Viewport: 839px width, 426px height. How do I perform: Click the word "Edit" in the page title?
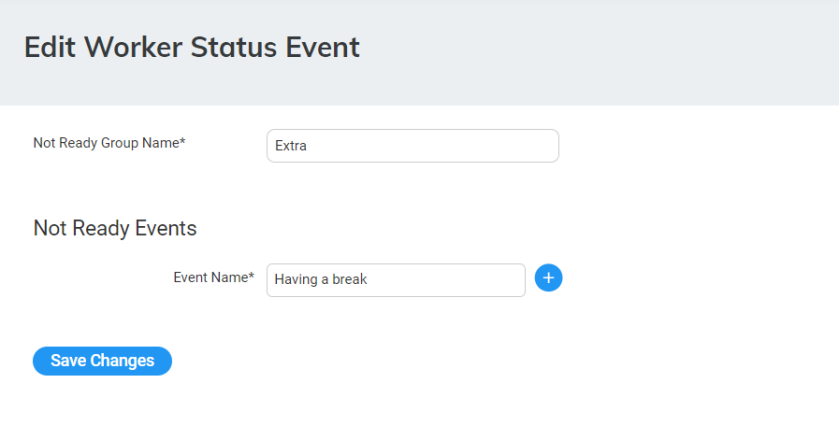point(46,47)
